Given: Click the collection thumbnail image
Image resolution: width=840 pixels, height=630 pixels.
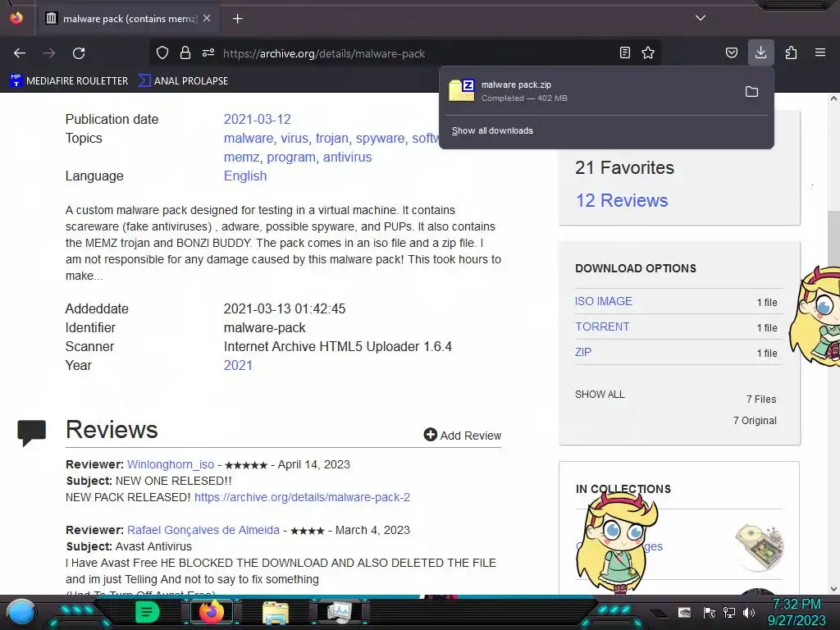Looking at the screenshot, I should pos(759,547).
